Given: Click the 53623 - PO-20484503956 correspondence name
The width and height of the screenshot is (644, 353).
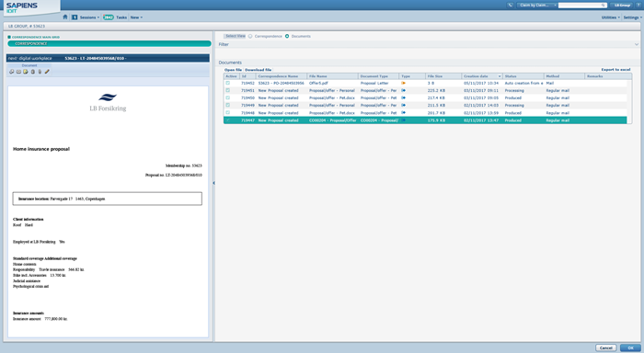Looking at the screenshot, I should [x=281, y=83].
